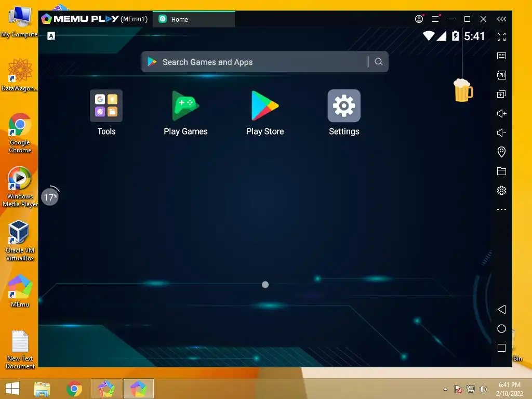This screenshot has height=399, width=532.
Task: Select Oracle VM VirtualBox desktop shortcut
Action: [x=20, y=241]
